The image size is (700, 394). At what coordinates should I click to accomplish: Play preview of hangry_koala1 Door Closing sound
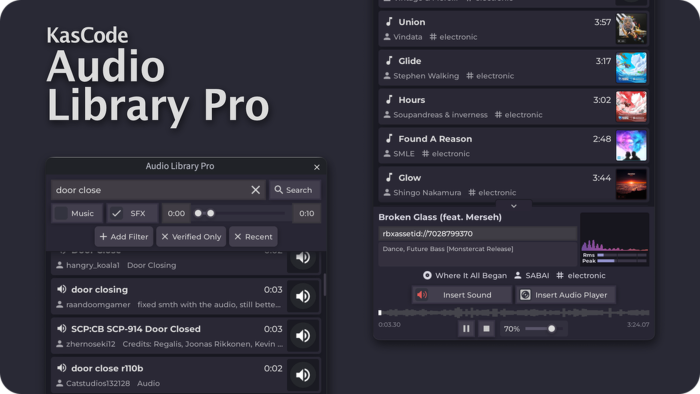click(303, 258)
